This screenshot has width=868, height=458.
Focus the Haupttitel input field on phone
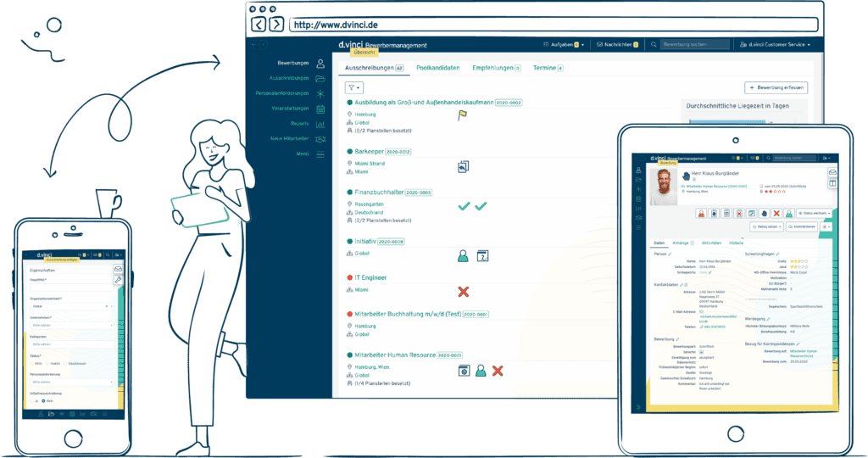[x=71, y=288]
